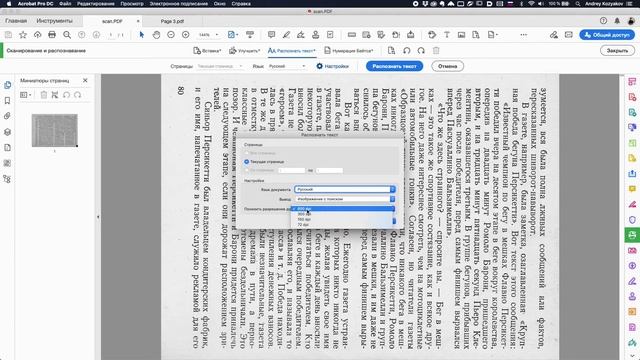
Task: Open the 'Страницы' dropdown in options bar
Action: click(220, 66)
